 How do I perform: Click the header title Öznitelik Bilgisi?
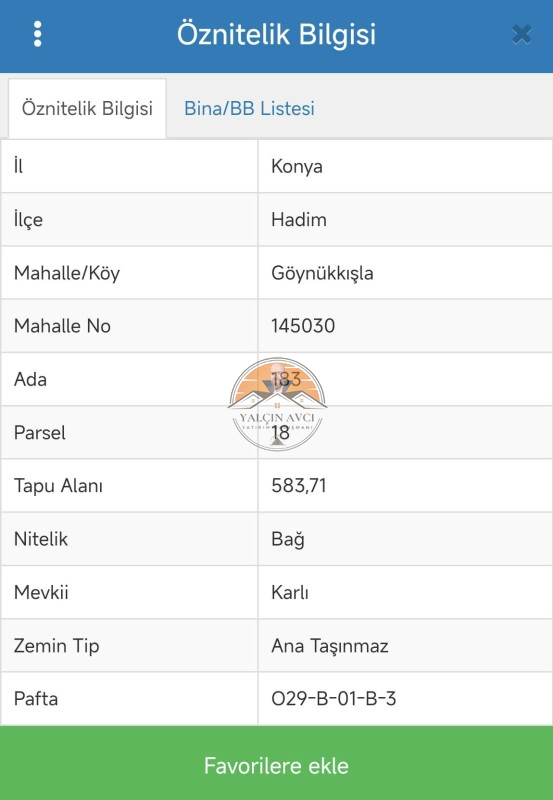pos(276,34)
